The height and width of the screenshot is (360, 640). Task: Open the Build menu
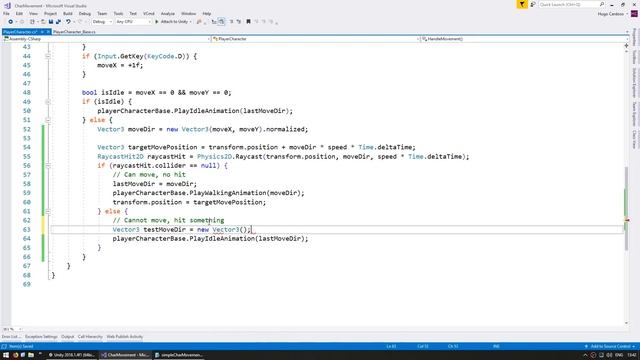68,14
